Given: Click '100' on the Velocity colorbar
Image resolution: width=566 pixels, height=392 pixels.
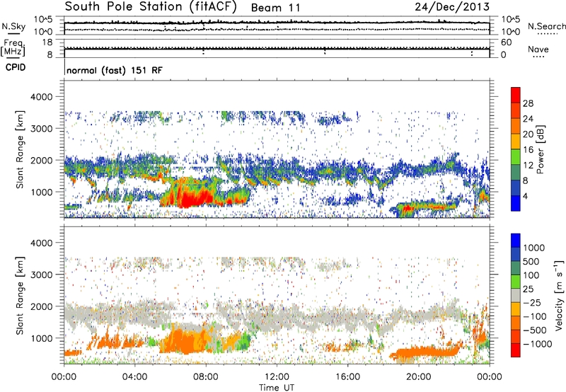Looking at the screenshot, I should [x=531, y=275].
